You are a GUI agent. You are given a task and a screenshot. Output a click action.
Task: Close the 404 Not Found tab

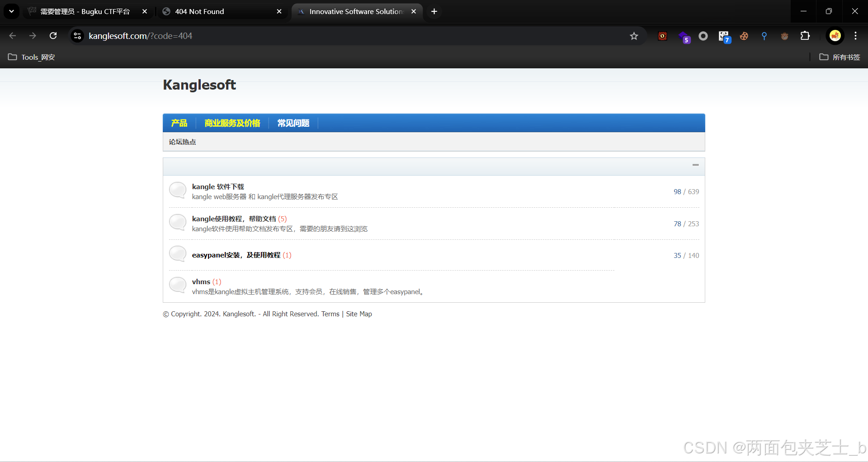coord(279,11)
